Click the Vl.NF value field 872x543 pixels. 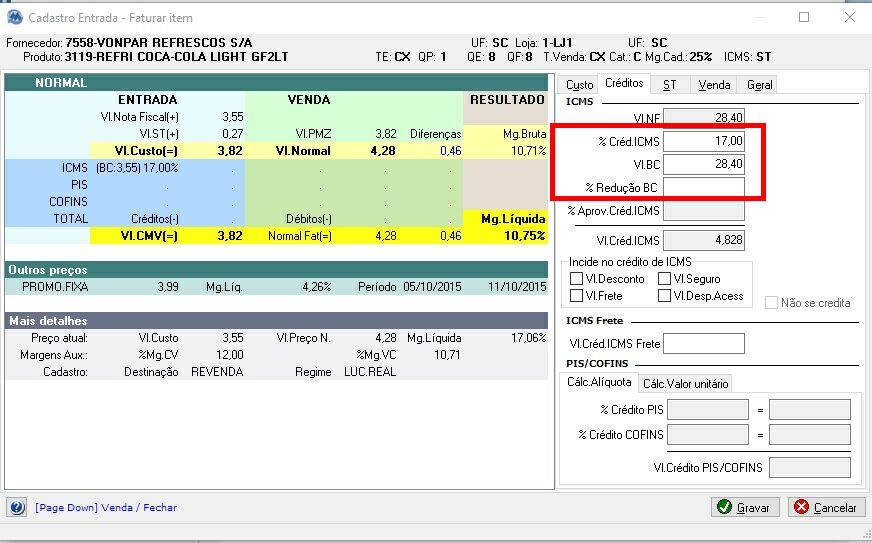coord(703,117)
